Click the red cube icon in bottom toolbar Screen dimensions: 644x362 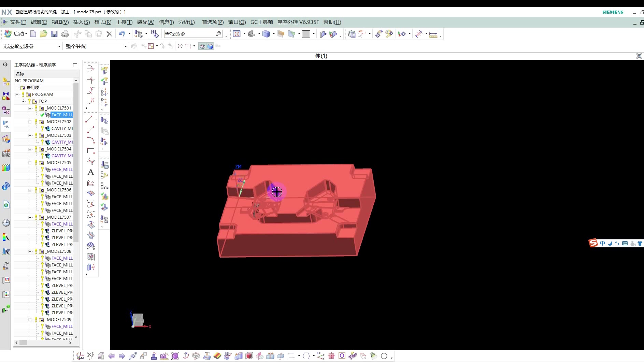249,356
